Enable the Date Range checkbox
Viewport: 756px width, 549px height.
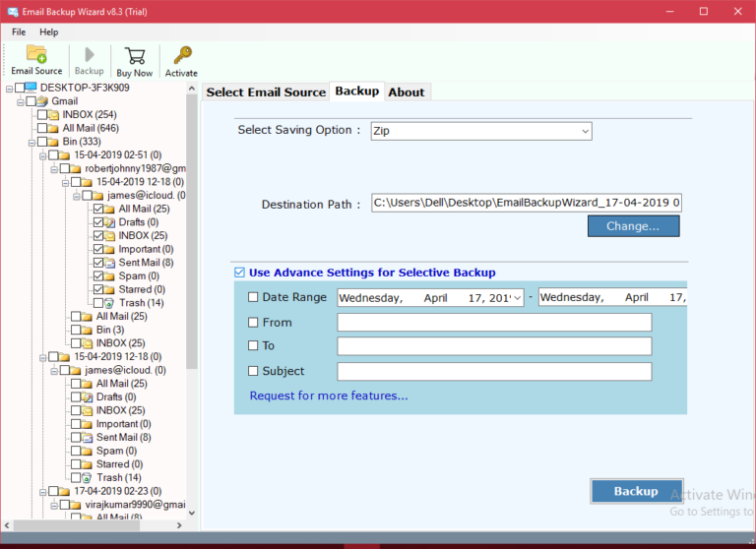coord(253,297)
